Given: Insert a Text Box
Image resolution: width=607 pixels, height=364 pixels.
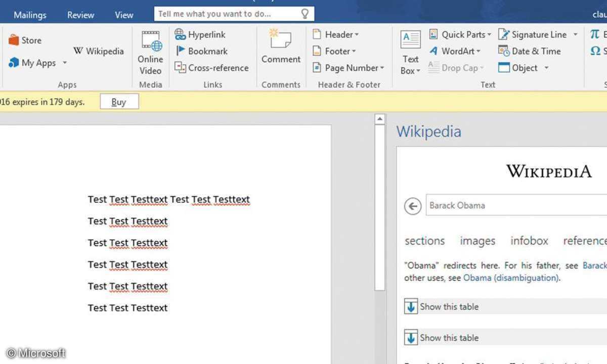Looking at the screenshot, I should 410,53.
